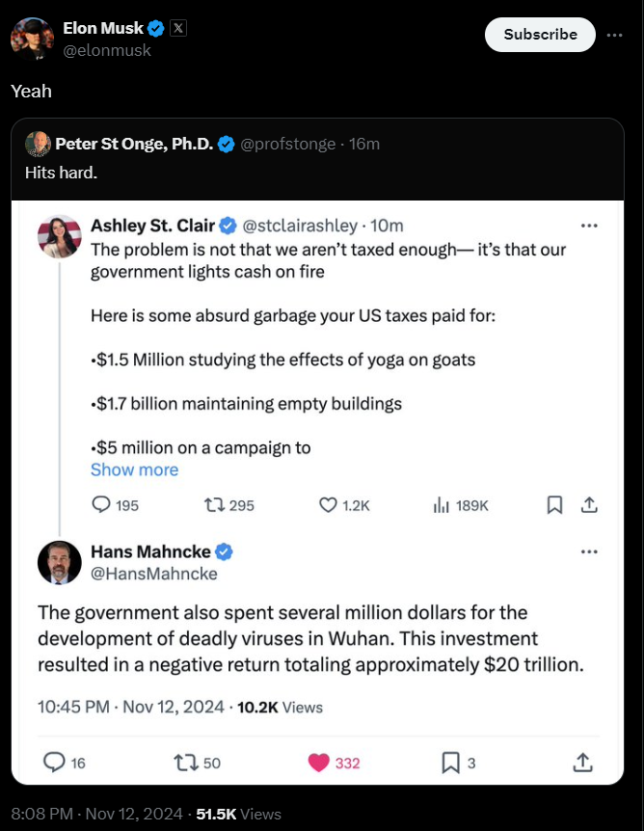
Task: Open Elon Musk's profile picture
Action: tap(31, 39)
